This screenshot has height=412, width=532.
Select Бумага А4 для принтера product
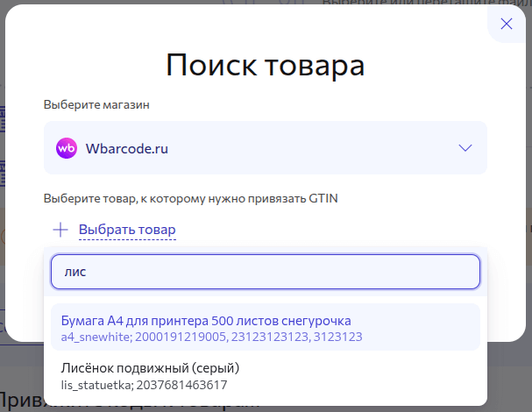point(206,320)
